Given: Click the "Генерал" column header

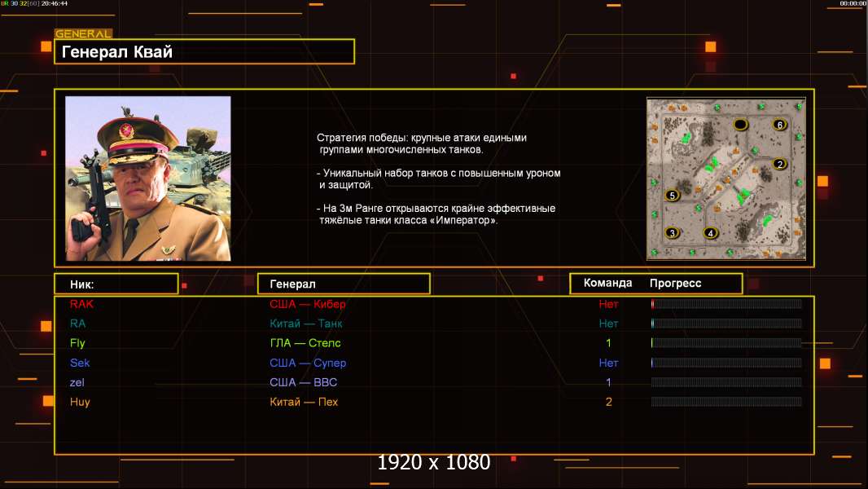Looking at the screenshot, I should pyautogui.click(x=344, y=284).
